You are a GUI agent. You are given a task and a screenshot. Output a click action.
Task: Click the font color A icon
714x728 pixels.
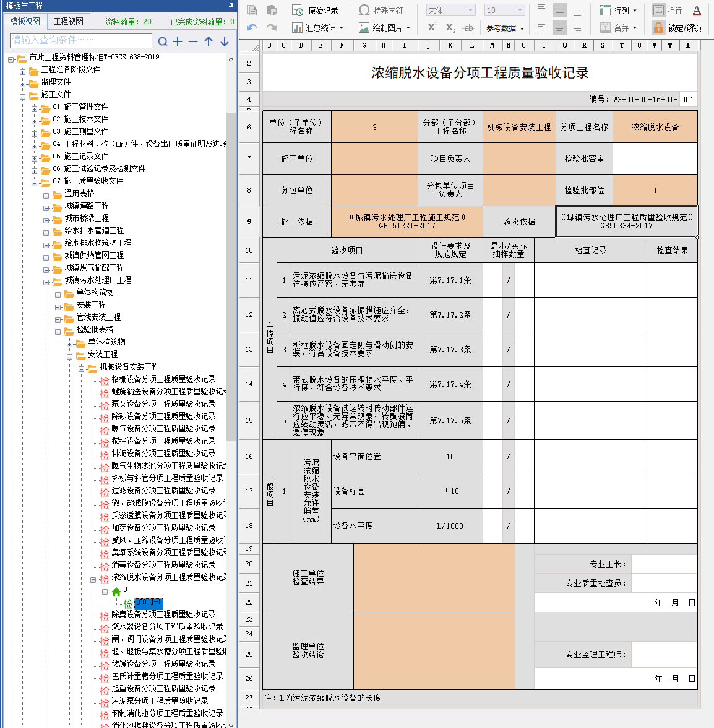(697, 10)
